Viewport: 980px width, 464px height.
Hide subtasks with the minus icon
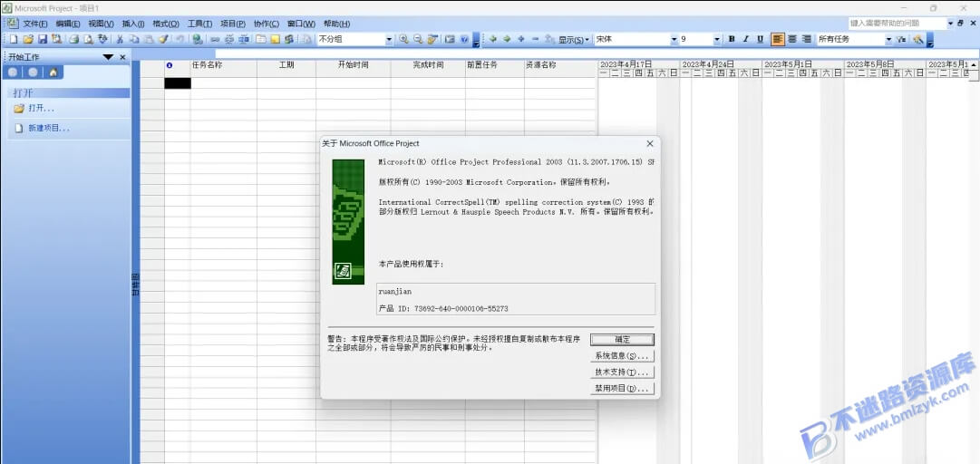pos(536,39)
